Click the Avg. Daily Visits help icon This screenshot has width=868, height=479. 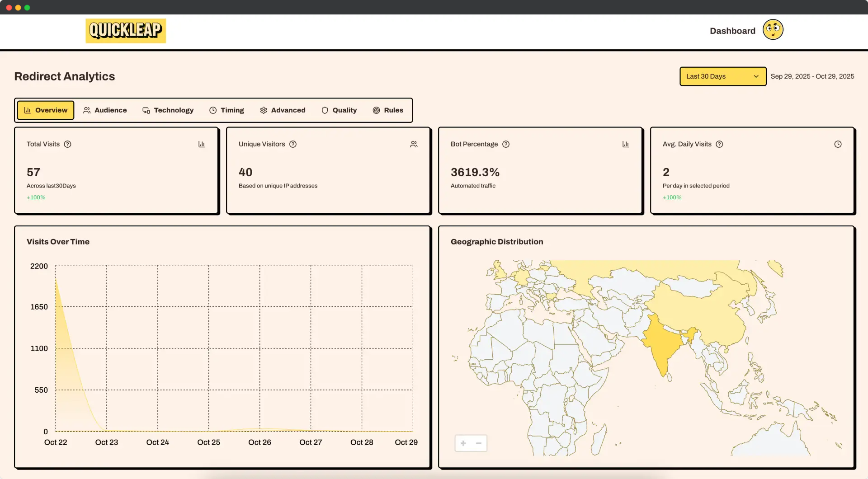pyautogui.click(x=719, y=144)
